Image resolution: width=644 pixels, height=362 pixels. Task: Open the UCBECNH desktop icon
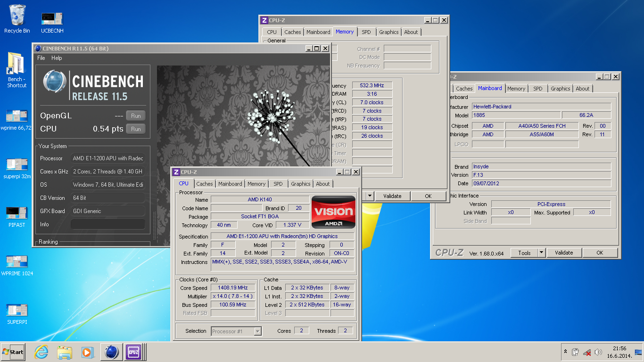point(52,22)
